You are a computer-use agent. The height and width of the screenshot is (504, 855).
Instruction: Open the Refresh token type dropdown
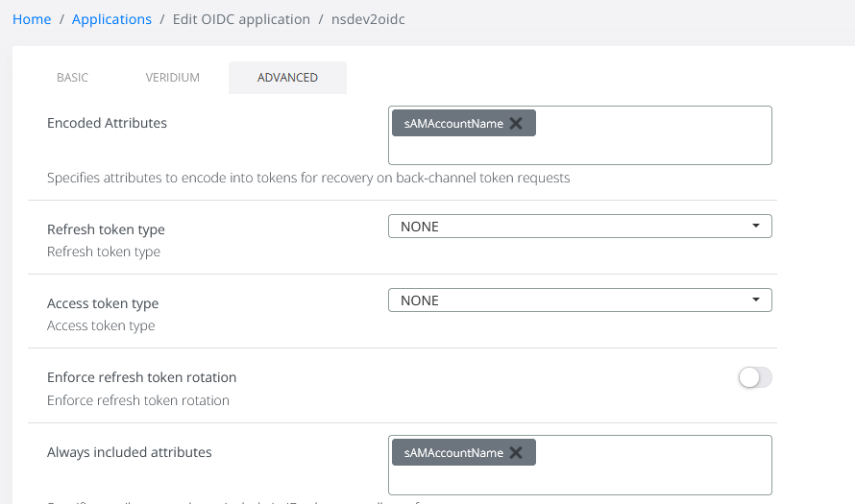pyautogui.click(x=579, y=227)
